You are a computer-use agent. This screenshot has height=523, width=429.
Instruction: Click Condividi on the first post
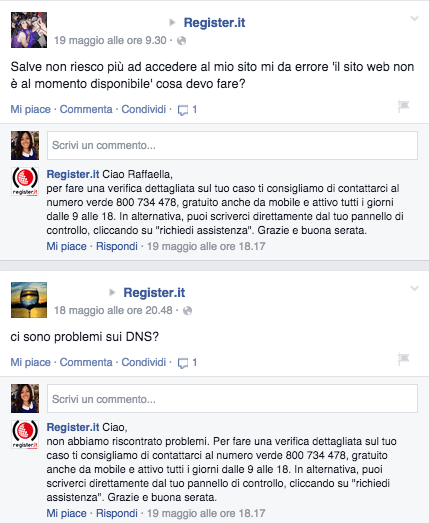[143, 109]
